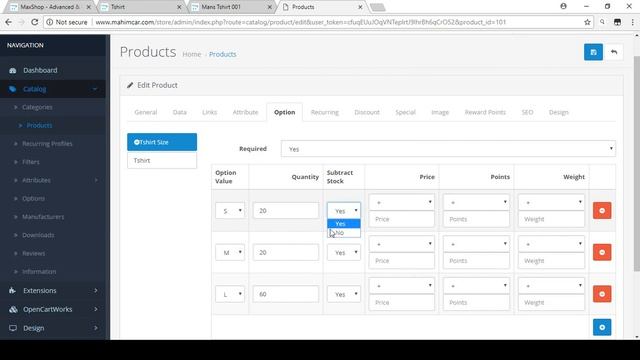The width and height of the screenshot is (640, 360).
Task: Click the Tshirt option search field
Action: (162, 160)
